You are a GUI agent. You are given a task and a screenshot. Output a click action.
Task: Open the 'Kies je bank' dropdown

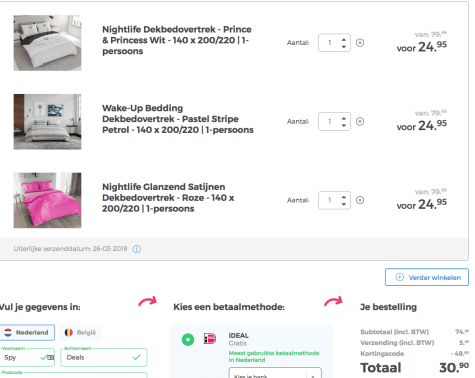275,373
